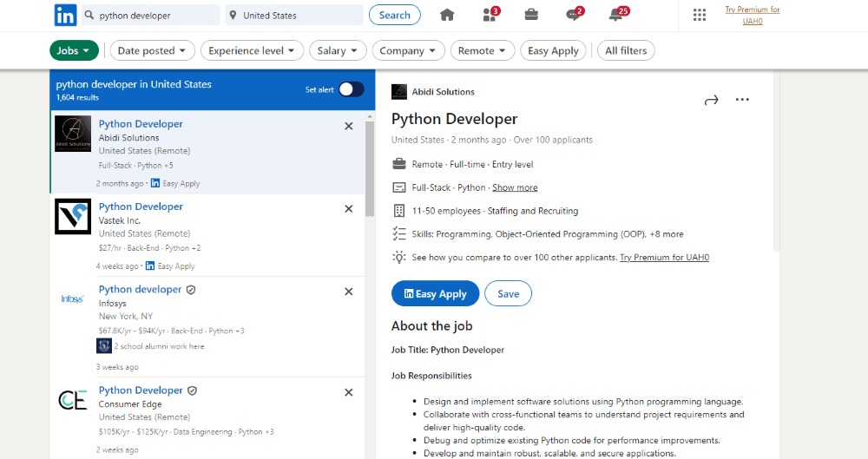Viewport: 868px width, 459px height.
Task: Open the Company filter dropdown
Action: (408, 50)
